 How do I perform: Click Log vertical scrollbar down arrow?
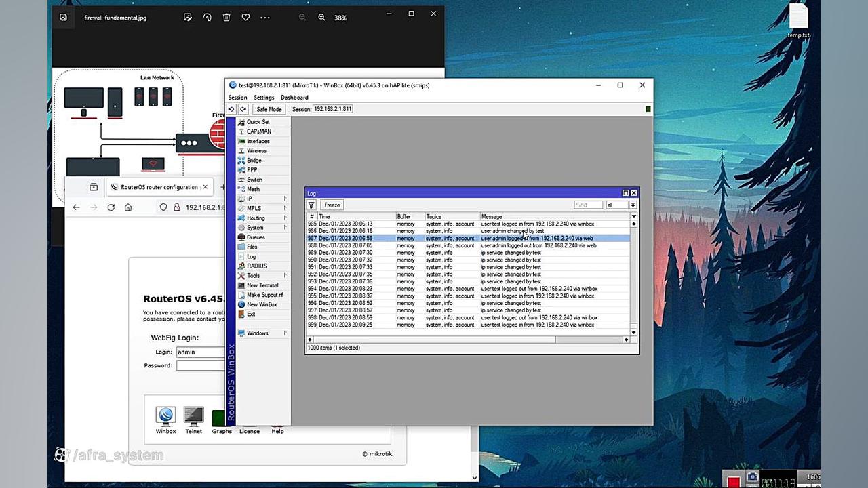(x=634, y=332)
